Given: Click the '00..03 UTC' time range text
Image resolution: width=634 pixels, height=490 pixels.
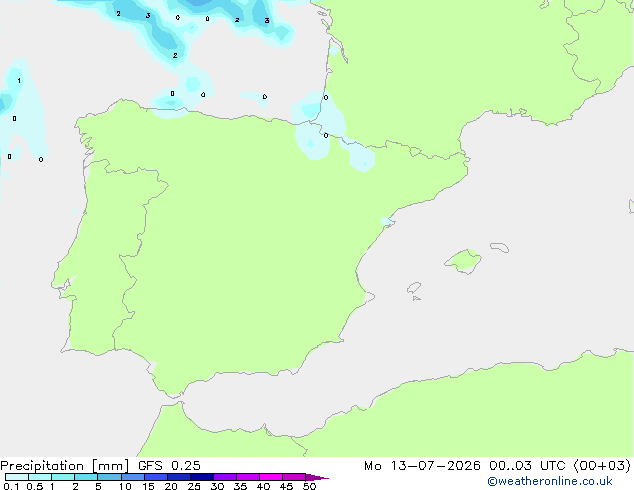Looking at the screenshot, I should click(527, 466).
